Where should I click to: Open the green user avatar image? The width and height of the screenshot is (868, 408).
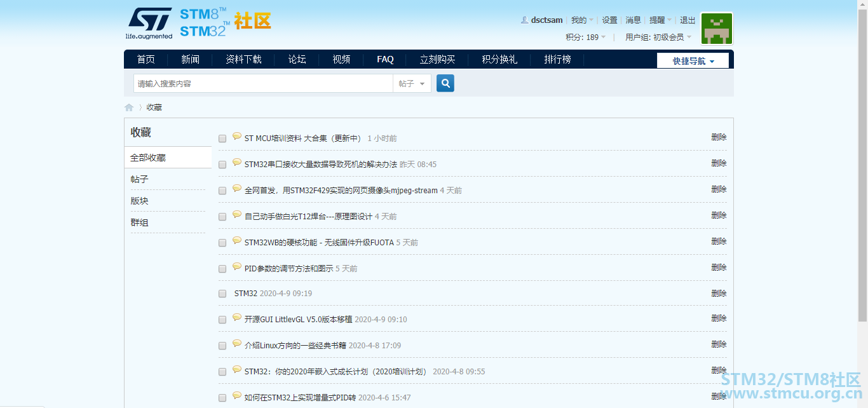717,29
